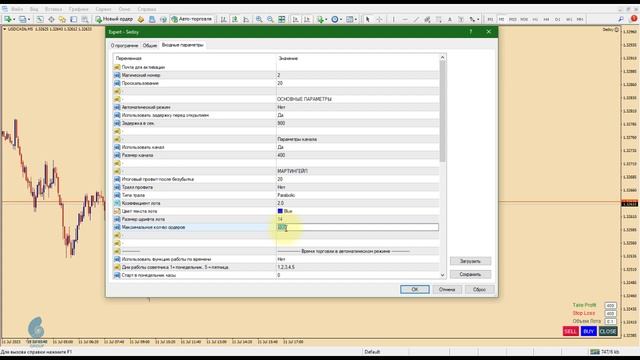Click the parameter list scrollbar thumb

[x=442, y=111]
